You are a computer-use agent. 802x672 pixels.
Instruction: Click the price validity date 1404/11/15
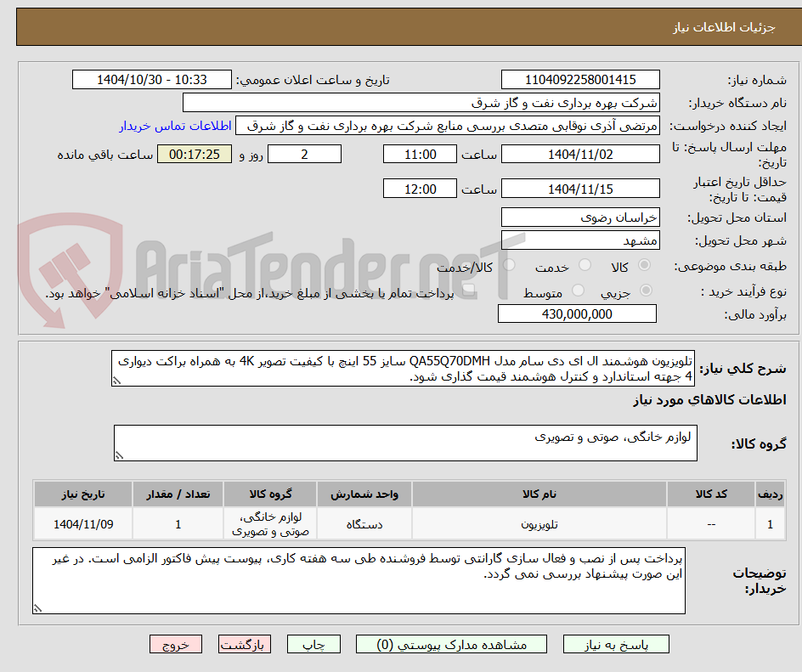click(580, 189)
